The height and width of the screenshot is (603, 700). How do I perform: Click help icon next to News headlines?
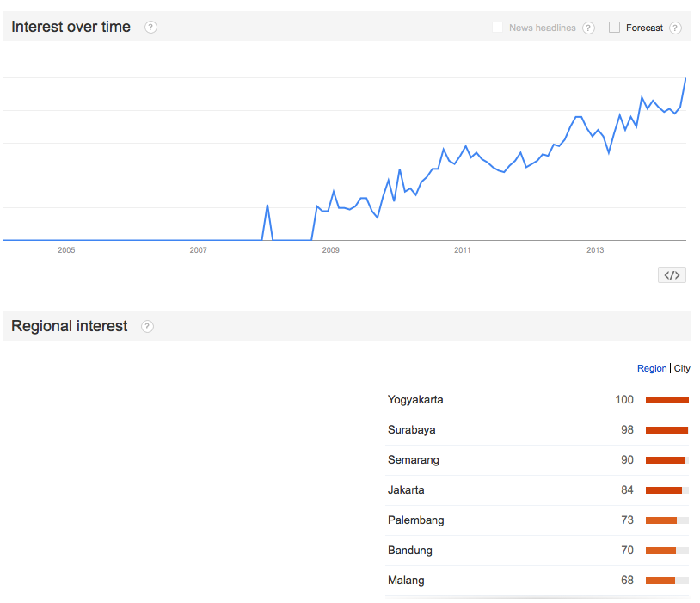[x=588, y=28]
